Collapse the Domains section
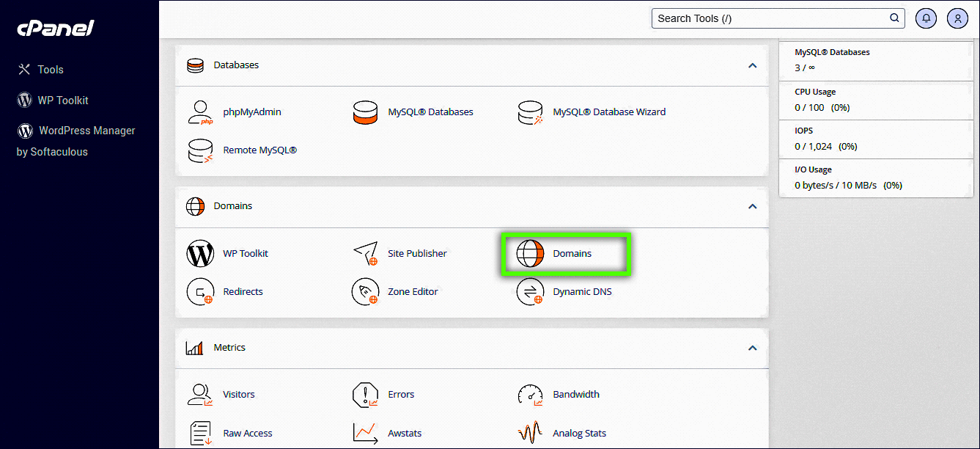The height and width of the screenshot is (449, 980). point(752,206)
